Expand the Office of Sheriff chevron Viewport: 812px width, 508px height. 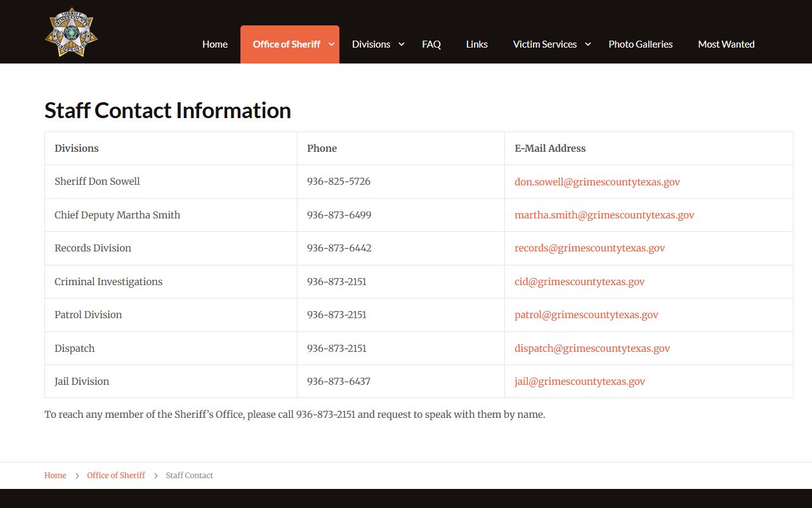332,44
